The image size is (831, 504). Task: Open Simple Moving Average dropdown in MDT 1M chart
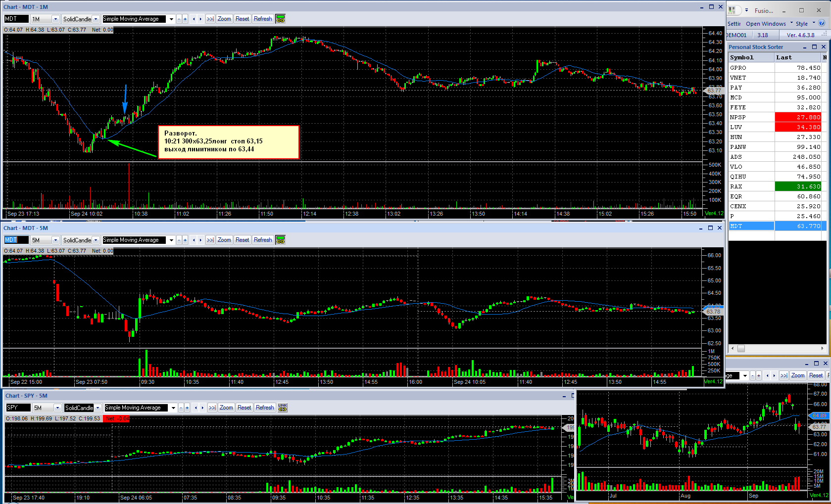click(172, 19)
